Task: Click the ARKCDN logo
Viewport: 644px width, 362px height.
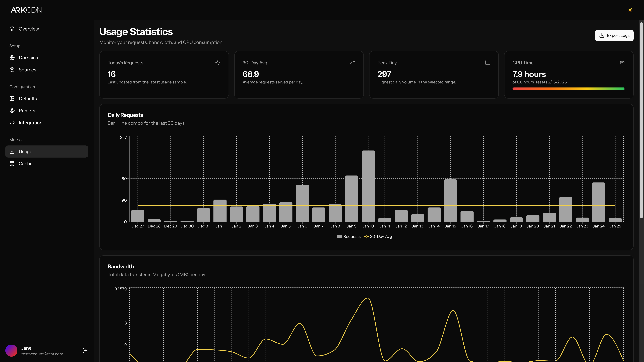Action: pos(26,10)
